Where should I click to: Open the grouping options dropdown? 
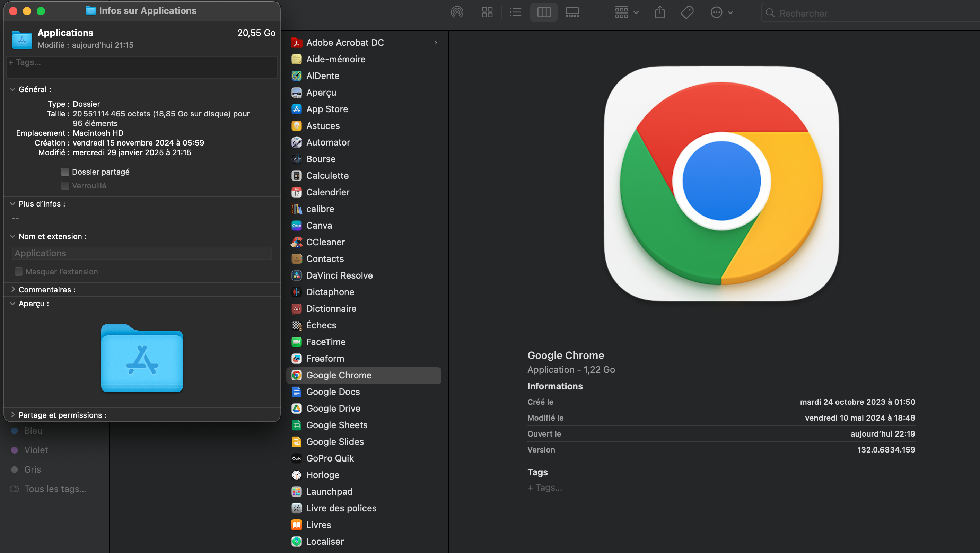[x=627, y=12]
